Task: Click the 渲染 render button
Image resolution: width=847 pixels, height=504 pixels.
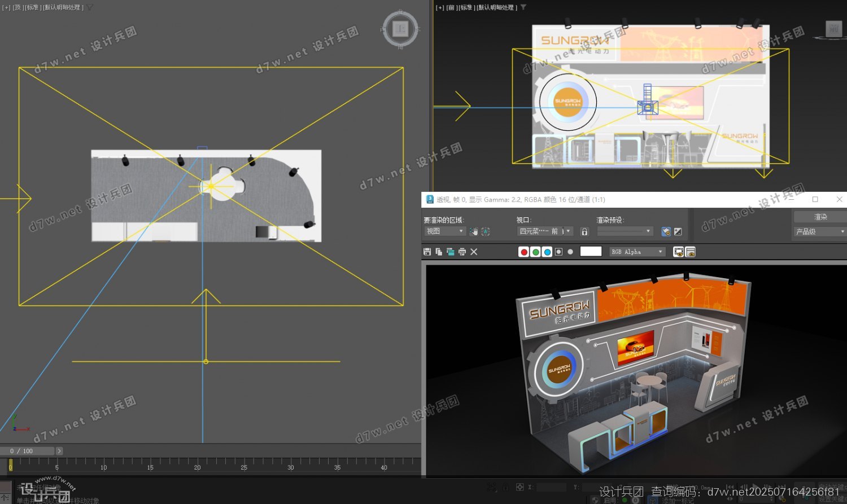Action: pos(820,217)
